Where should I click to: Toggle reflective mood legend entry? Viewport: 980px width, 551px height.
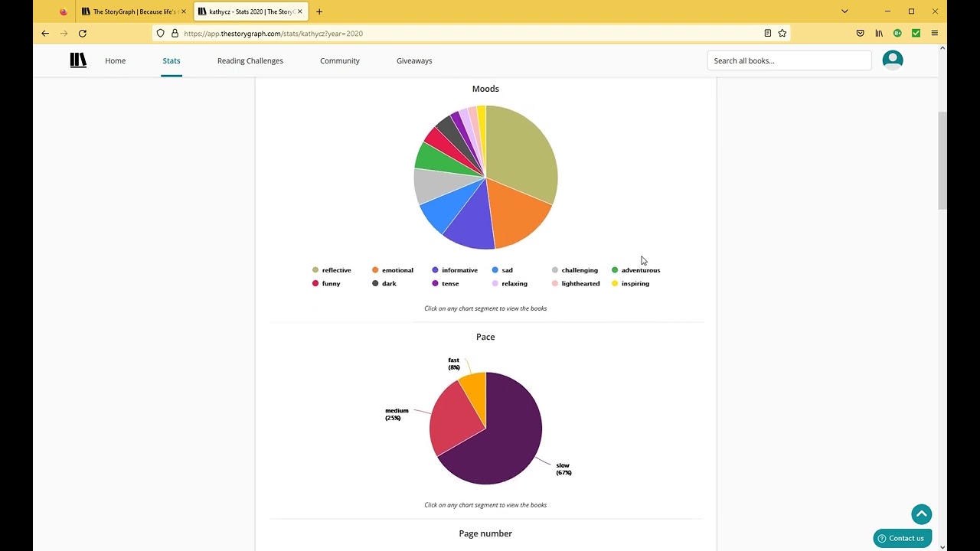tap(332, 270)
